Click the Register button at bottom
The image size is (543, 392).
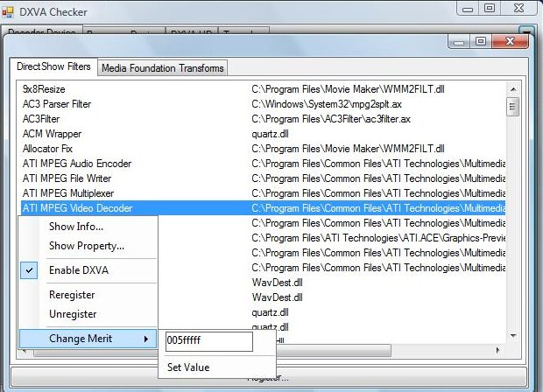point(269,377)
